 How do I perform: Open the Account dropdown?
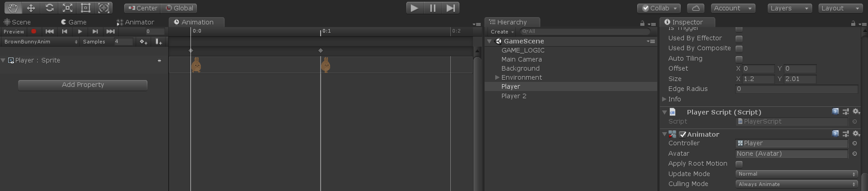coord(732,8)
